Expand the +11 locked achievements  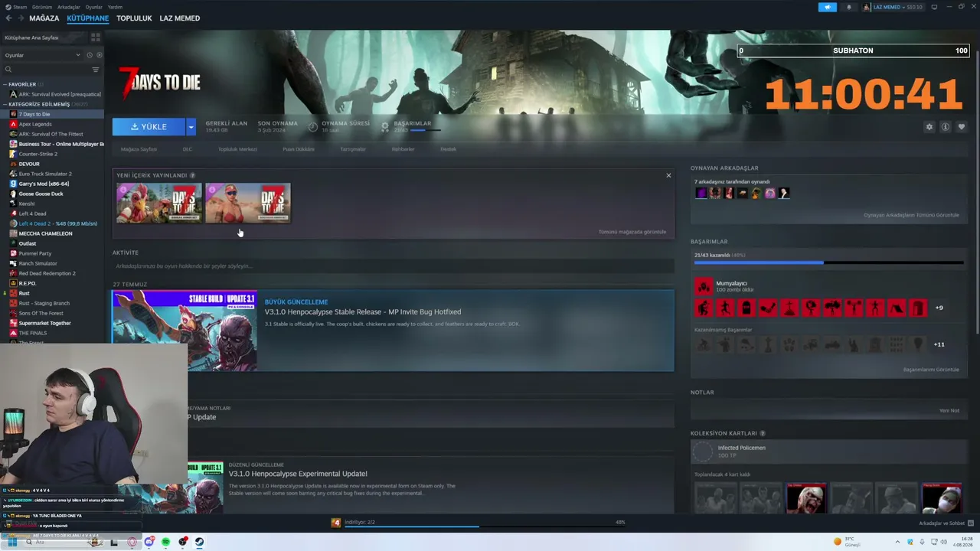pyautogui.click(x=939, y=344)
